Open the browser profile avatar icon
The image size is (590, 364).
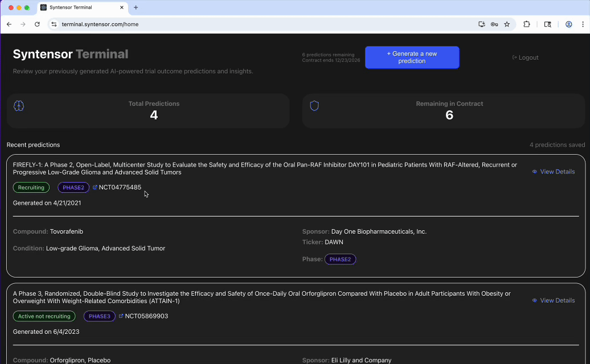click(x=568, y=24)
